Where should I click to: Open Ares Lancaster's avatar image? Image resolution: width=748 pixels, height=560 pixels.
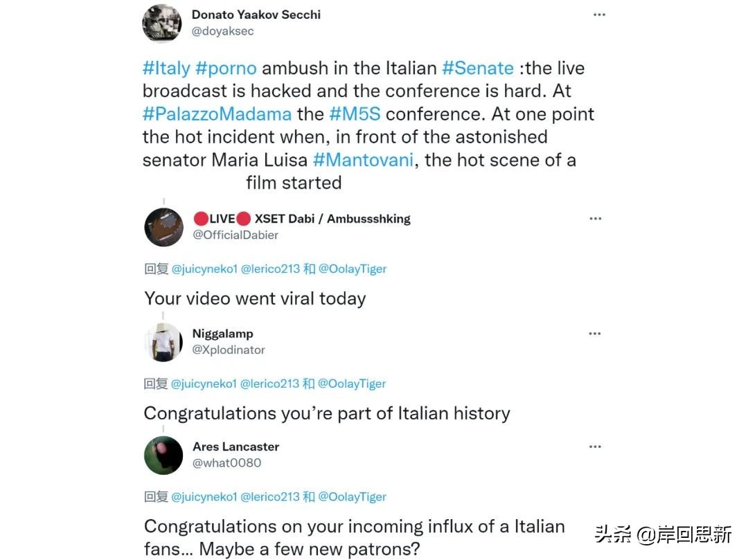[x=163, y=455]
